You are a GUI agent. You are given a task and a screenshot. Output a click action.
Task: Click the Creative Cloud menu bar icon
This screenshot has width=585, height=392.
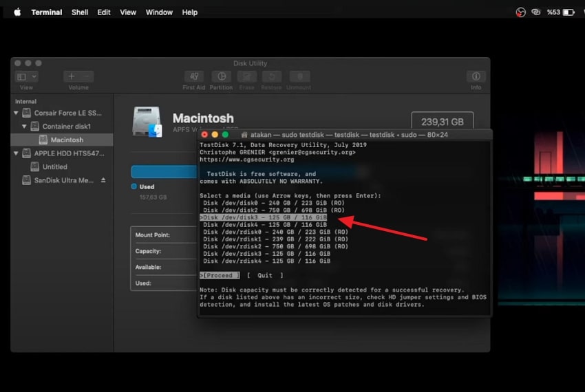coord(536,12)
